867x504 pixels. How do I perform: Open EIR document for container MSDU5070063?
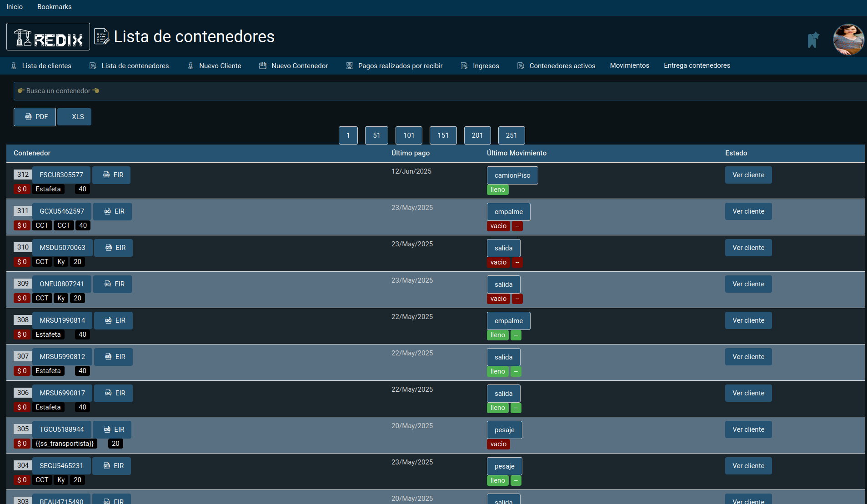pos(114,248)
